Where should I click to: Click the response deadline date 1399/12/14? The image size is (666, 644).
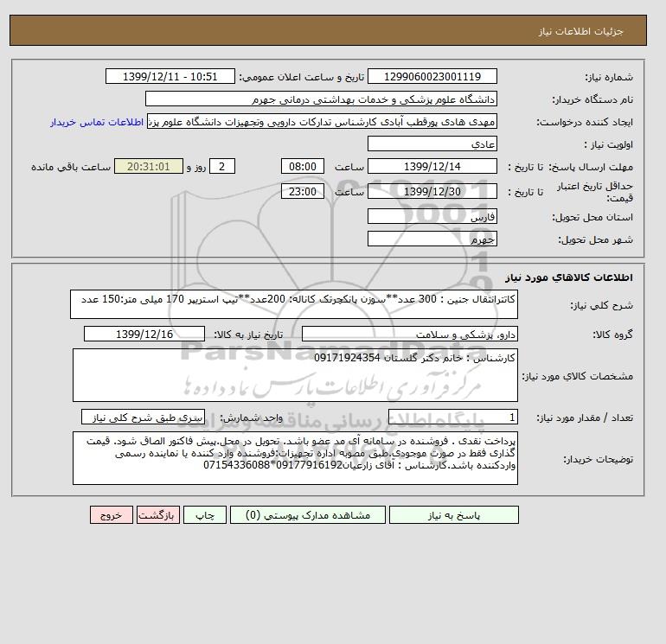pos(432,167)
